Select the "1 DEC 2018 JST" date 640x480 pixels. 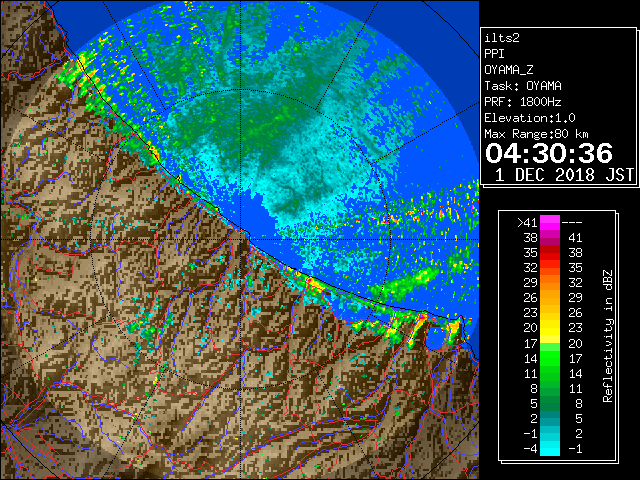[564, 175]
